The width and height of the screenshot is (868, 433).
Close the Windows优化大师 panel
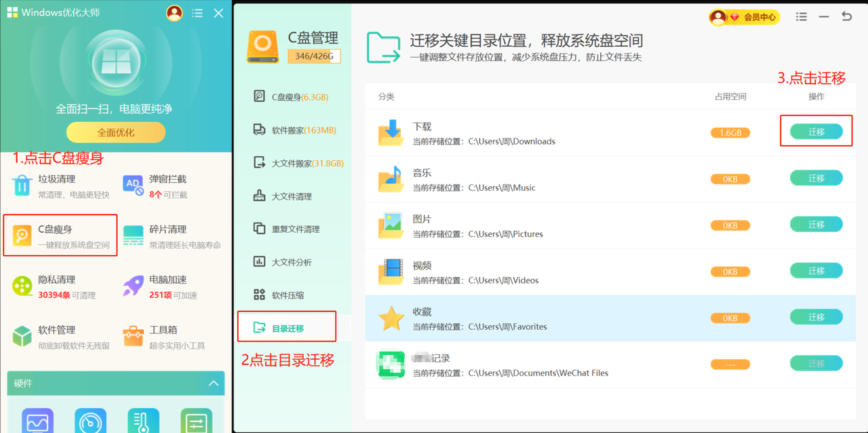click(x=218, y=13)
